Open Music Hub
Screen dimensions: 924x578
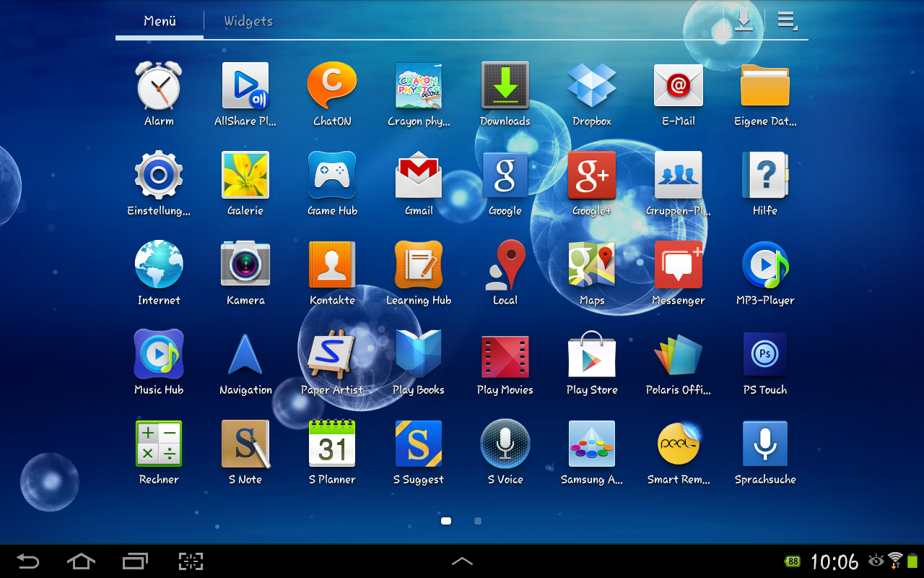159,355
